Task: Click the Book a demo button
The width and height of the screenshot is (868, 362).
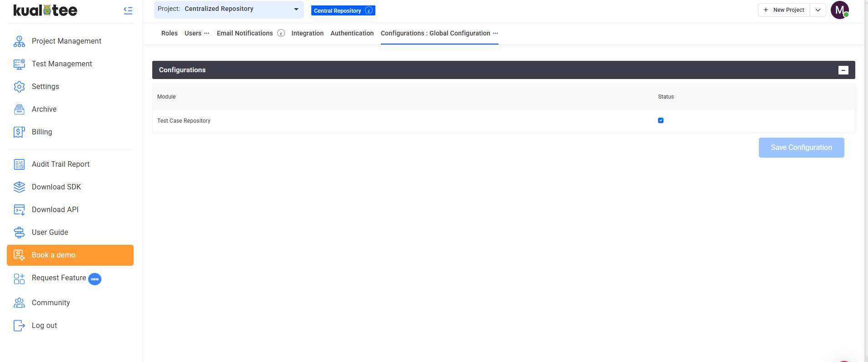Action: (70, 255)
